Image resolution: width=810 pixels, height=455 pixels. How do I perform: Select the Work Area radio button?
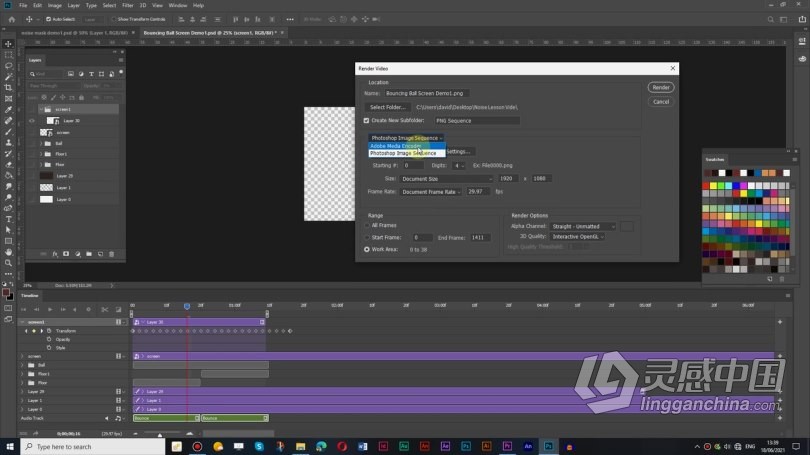click(x=367, y=249)
